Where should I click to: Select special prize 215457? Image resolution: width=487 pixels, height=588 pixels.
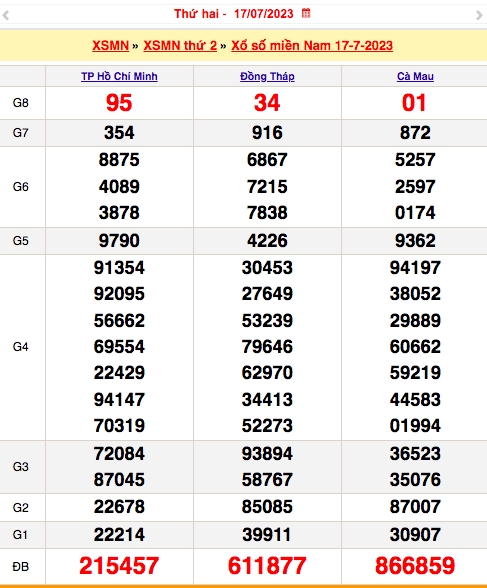[119, 566]
